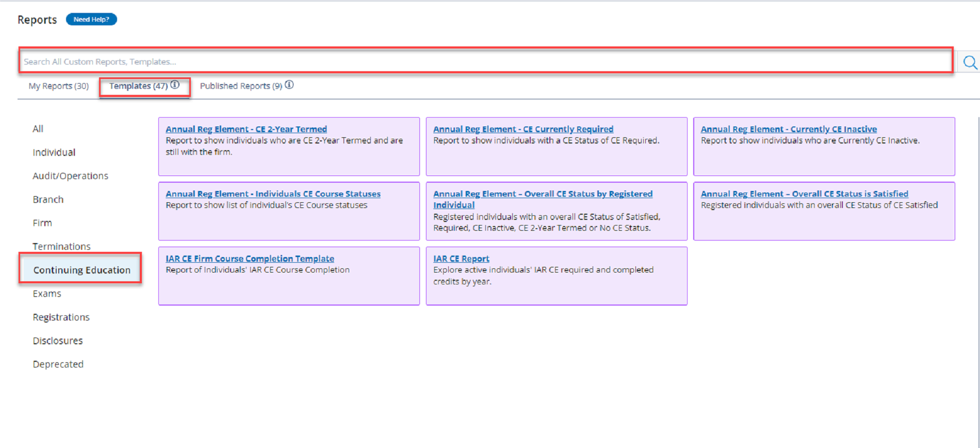980x448 pixels.
Task: Focus the Search All Custom Reports field
Action: [x=485, y=61]
